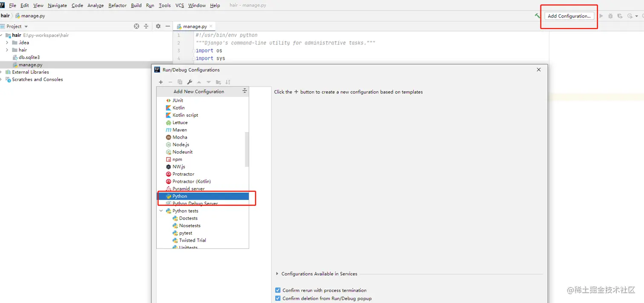Toggle Confirm deletion from Run/Debug popup
The image size is (644, 303).
click(278, 298)
